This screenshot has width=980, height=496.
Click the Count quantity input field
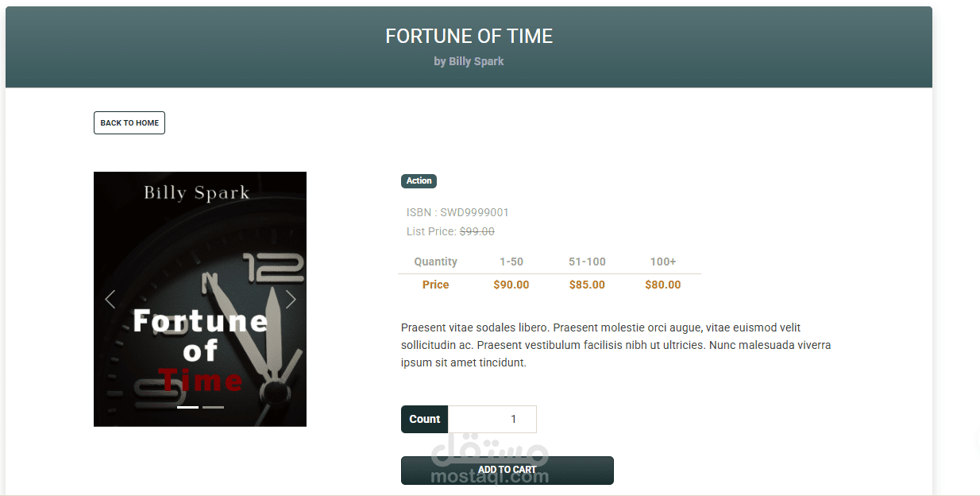point(492,419)
